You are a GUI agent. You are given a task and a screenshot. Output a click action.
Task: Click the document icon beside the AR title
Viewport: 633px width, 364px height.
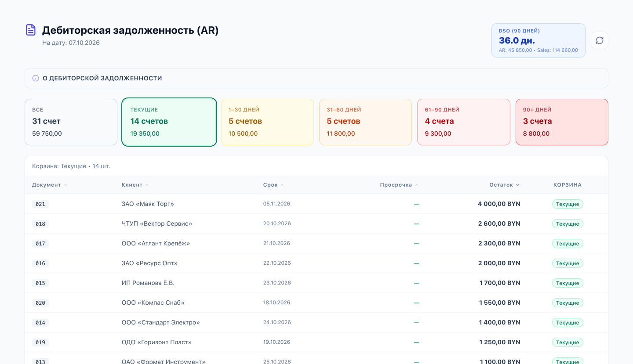31,30
